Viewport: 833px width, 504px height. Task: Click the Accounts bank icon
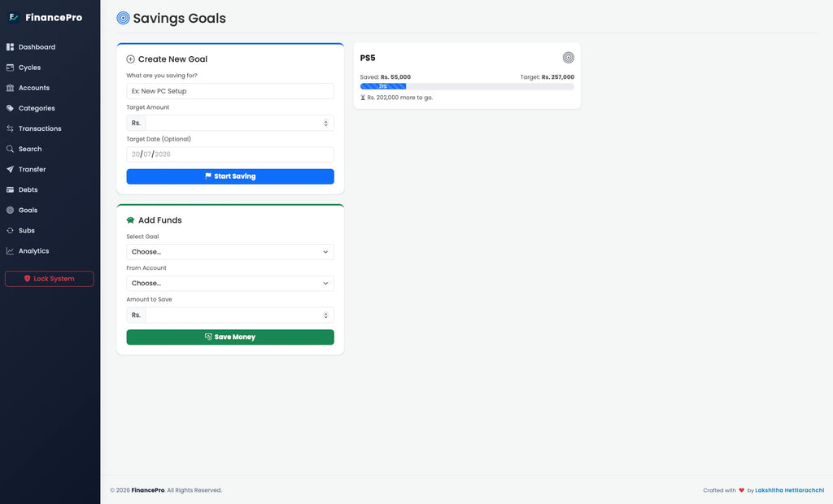tap(10, 88)
